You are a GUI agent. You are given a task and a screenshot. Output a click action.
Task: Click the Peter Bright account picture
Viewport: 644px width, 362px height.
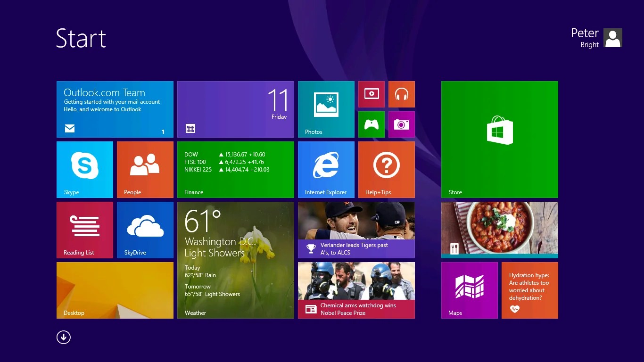click(x=612, y=38)
